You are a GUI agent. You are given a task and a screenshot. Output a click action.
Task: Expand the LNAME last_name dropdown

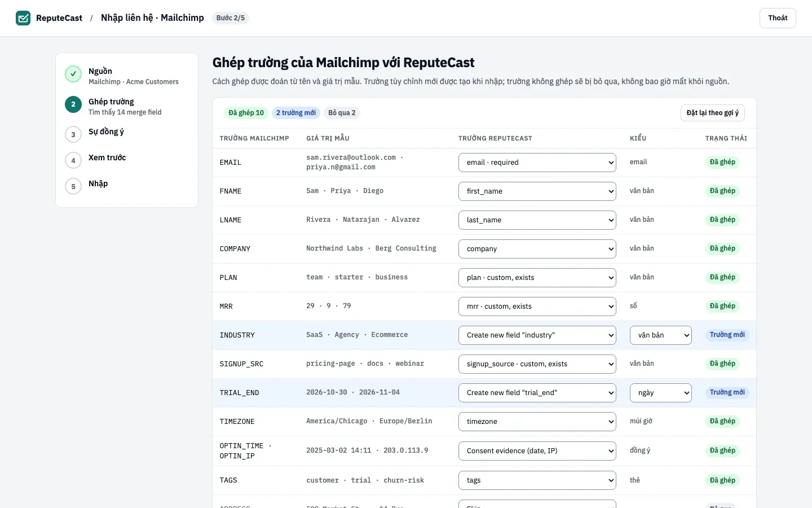point(537,220)
